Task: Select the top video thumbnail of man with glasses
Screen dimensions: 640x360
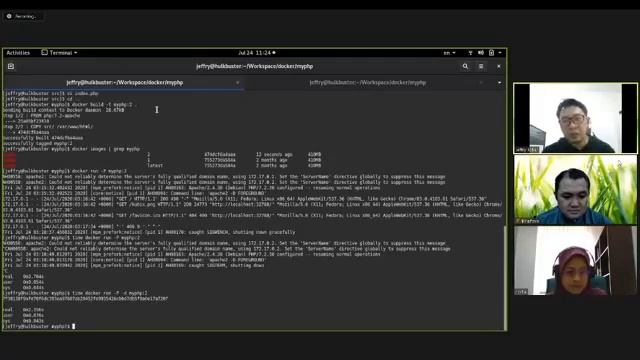Action: coord(575,118)
